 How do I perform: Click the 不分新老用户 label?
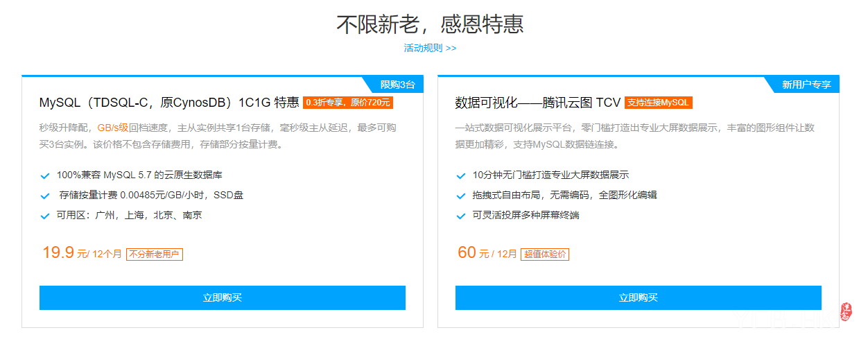[154, 254]
